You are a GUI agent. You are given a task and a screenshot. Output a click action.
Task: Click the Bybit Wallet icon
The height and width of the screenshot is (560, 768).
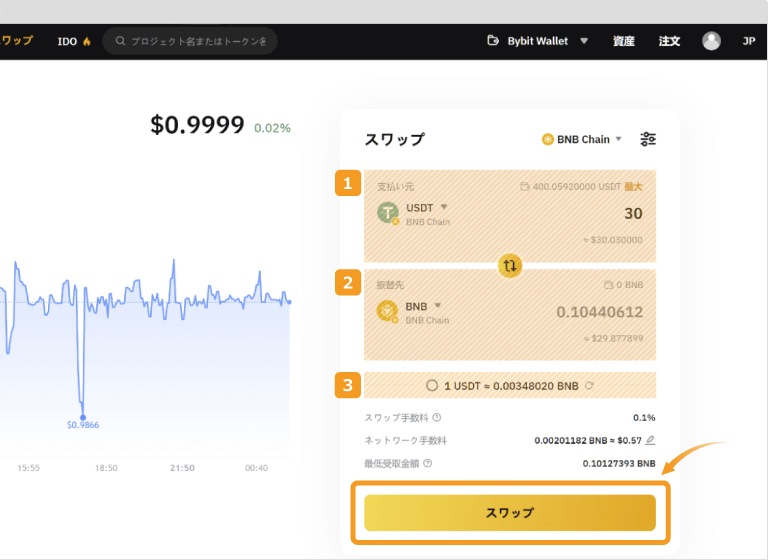[493, 41]
